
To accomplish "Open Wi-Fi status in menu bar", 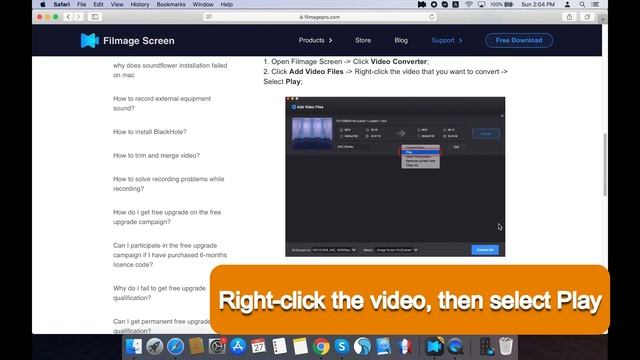I will pyautogui.click(x=469, y=4).
